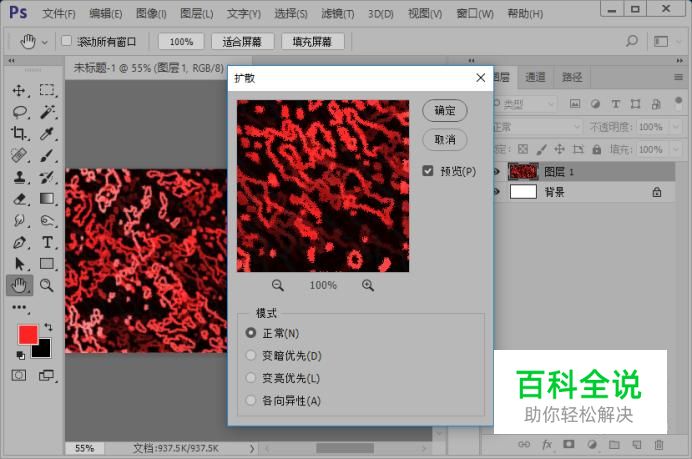This screenshot has width=692, height=459.
Task: Select the 正常(N) mode radio button
Action: point(251,333)
